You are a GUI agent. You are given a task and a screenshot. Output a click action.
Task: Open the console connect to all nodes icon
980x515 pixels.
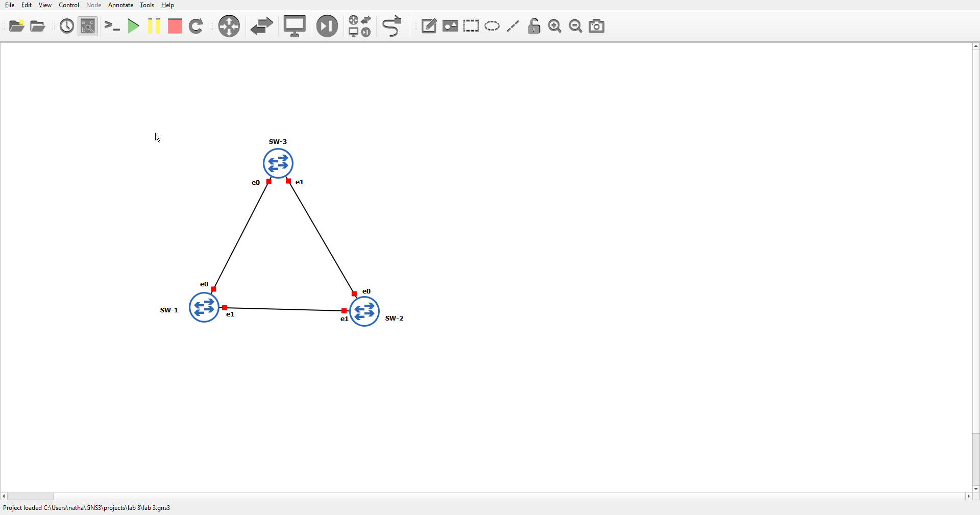[x=112, y=26]
